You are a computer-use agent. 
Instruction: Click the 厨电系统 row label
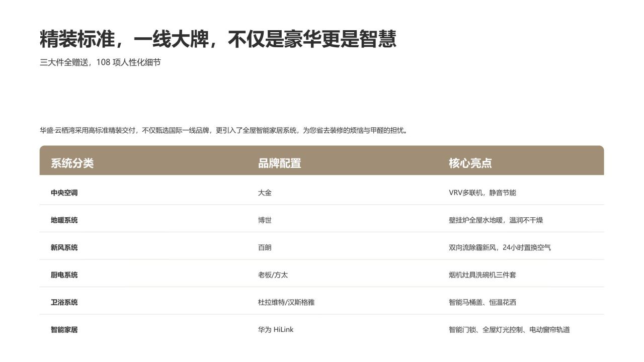64,275
